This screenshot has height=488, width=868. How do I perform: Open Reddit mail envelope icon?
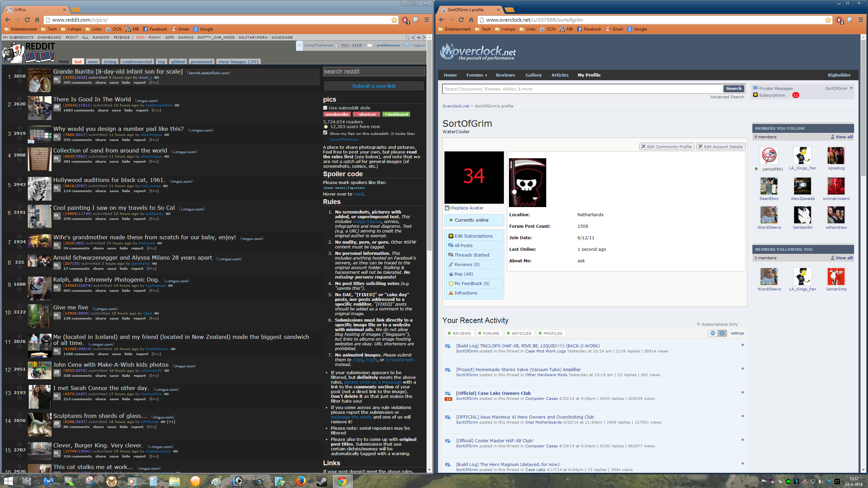coord(370,45)
